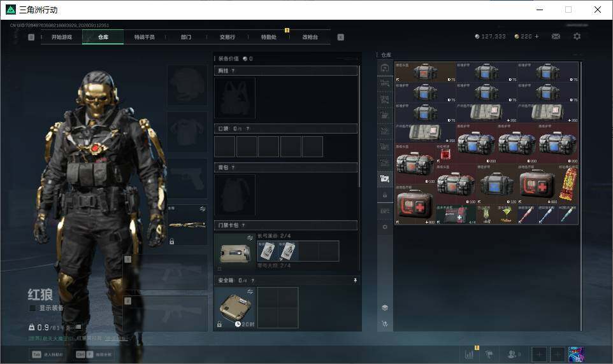Viewport: 613px width, 364px height.
Task: Select the top stash filter icon
Action: pyautogui.click(x=385, y=68)
